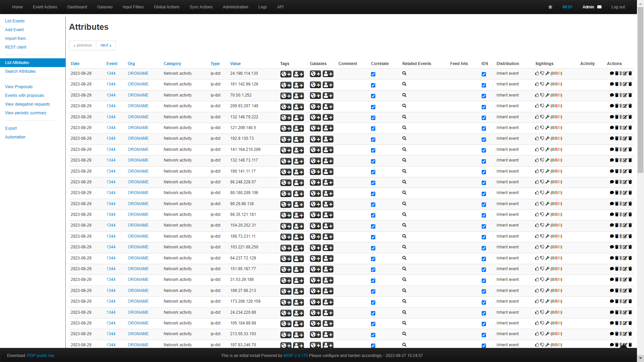Uncheck Correlate for 70.50.1.252
644x362 pixels.
[373, 96]
